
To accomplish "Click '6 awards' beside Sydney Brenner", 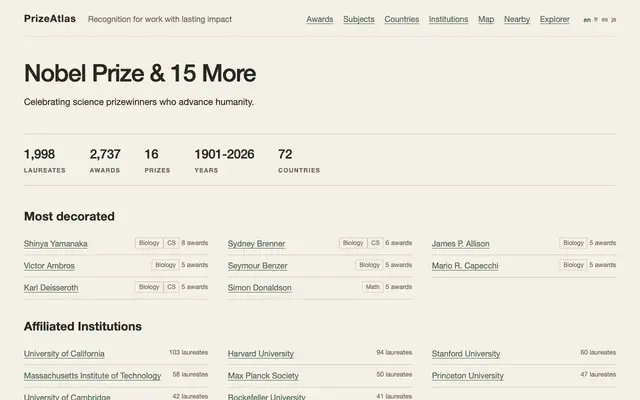I will pyautogui.click(x=399, y=243).
